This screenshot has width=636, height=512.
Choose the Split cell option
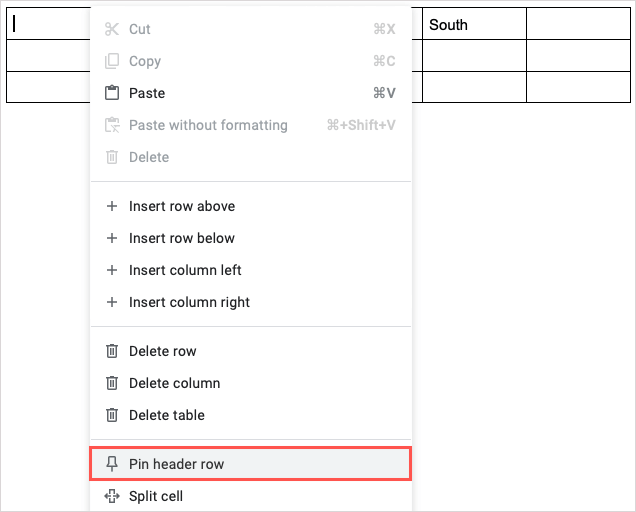point(156,496)
